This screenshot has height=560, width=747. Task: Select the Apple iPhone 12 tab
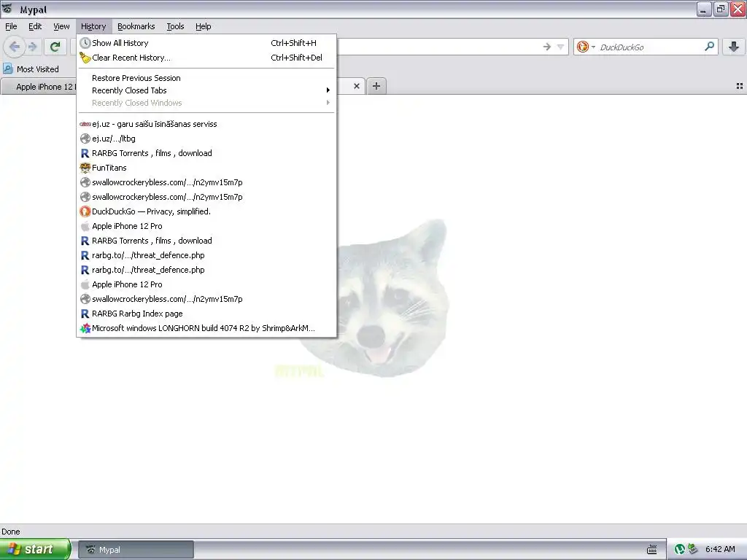click(x=39, y=87)
